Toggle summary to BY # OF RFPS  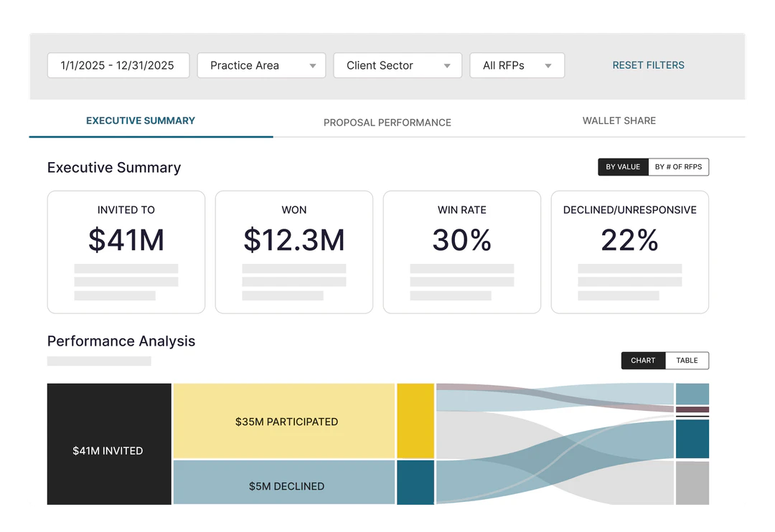click(x=678, y=167)
